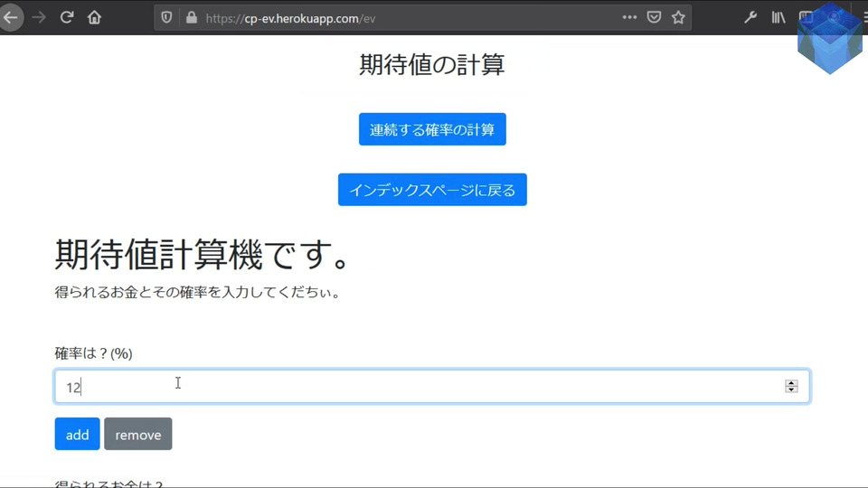Focus the 確率は？(%) number field
This screenshot has height=488, width=868.
(x=432, y=386)
